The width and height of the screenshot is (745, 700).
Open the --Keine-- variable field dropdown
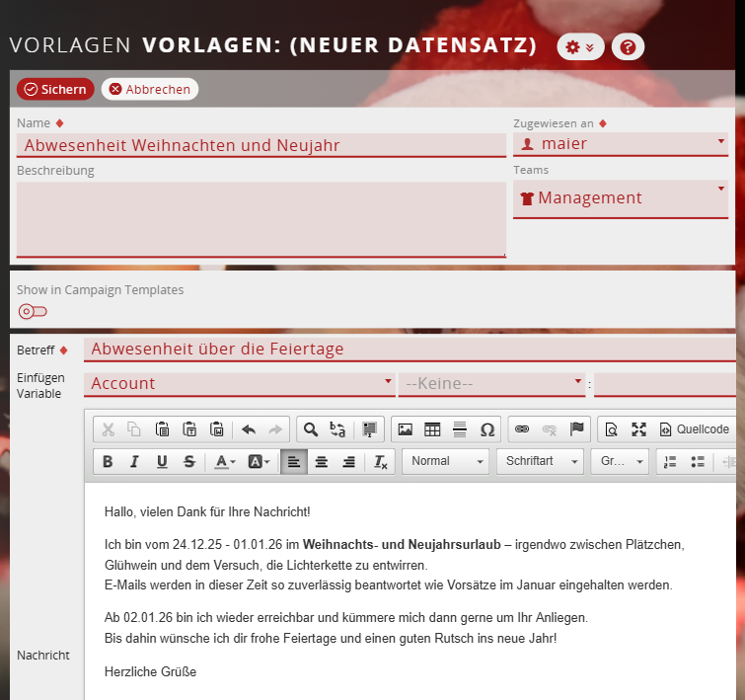491,384
